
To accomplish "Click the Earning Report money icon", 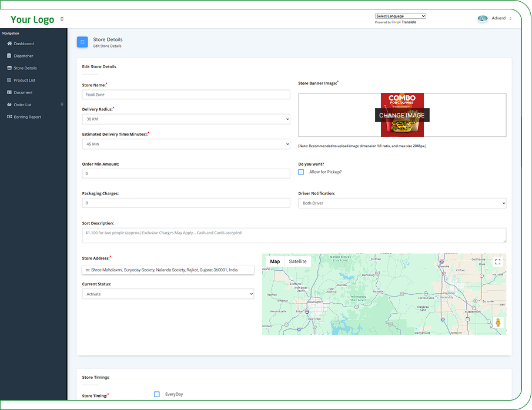I will tap(9, 117).
